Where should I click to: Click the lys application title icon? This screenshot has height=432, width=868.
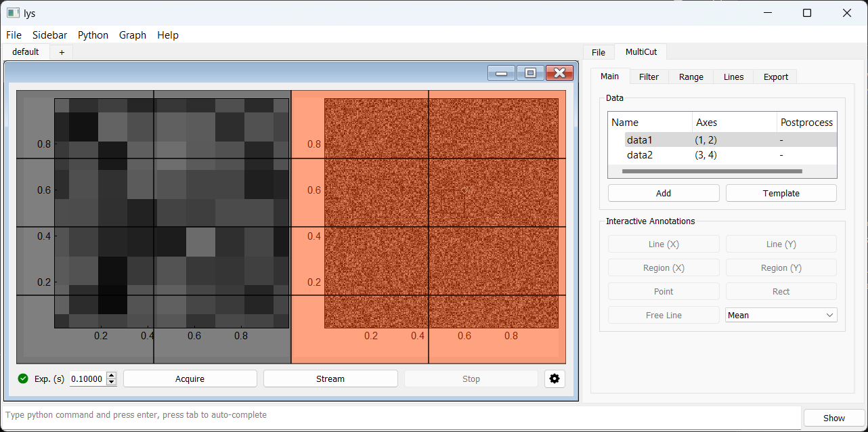pyautogui.click(x=12, y=13)
